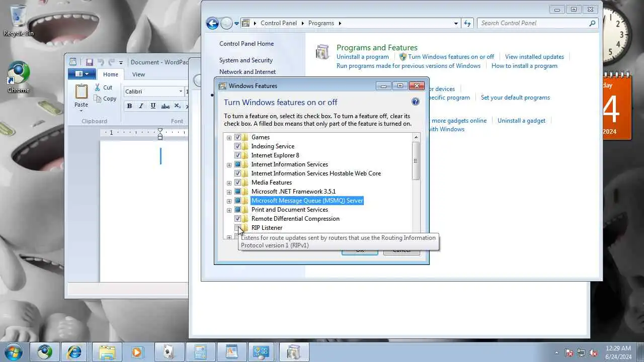This screenshot has height=362, width=644.
Task: Click Uninstall a gadget link
Action: pos(521,121)
